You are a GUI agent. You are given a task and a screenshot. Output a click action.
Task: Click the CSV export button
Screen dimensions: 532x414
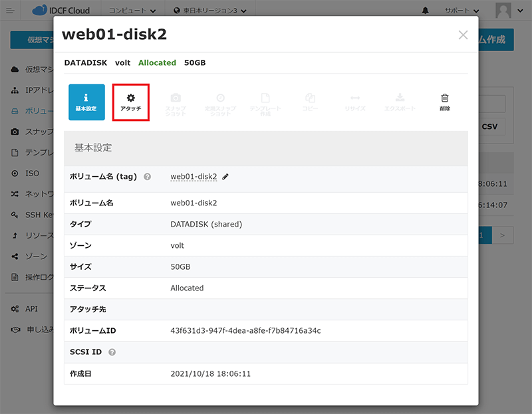(x=489, y=126)
